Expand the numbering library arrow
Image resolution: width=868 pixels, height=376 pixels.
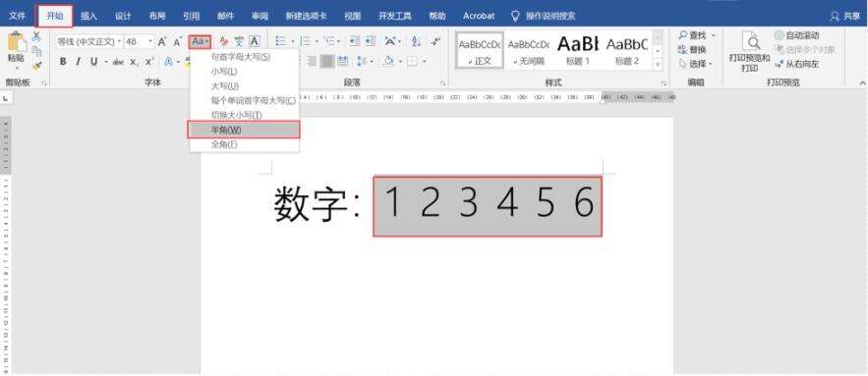click(x=316, y=41)
